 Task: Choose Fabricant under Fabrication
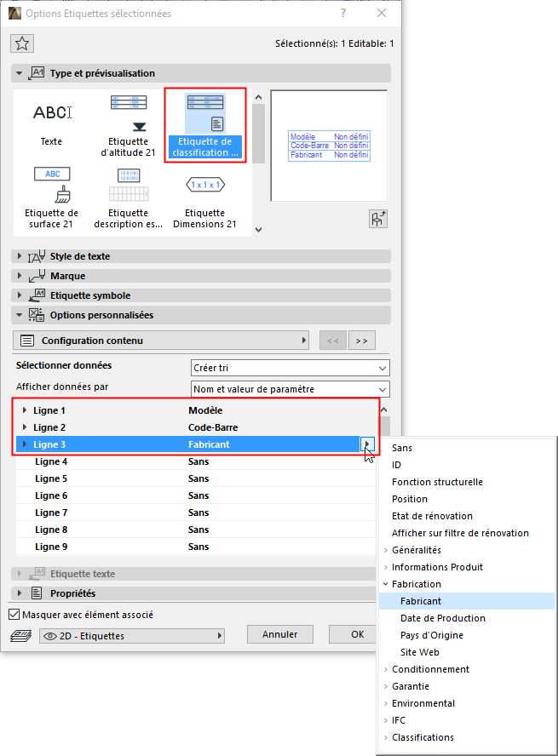(x=467, y=601)
